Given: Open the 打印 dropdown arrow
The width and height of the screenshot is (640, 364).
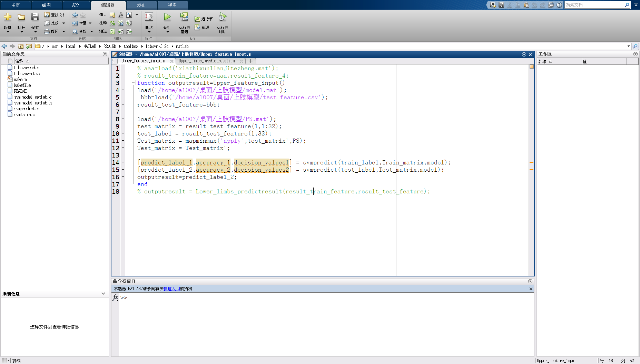Looking at the screenshot, I should pos(64,31).
